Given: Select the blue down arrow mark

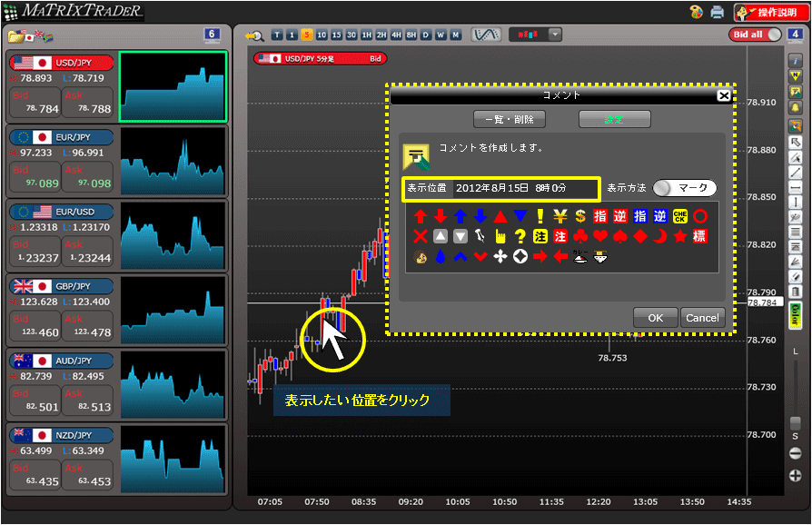Looking at the screenshot, I should coord(480,216).
